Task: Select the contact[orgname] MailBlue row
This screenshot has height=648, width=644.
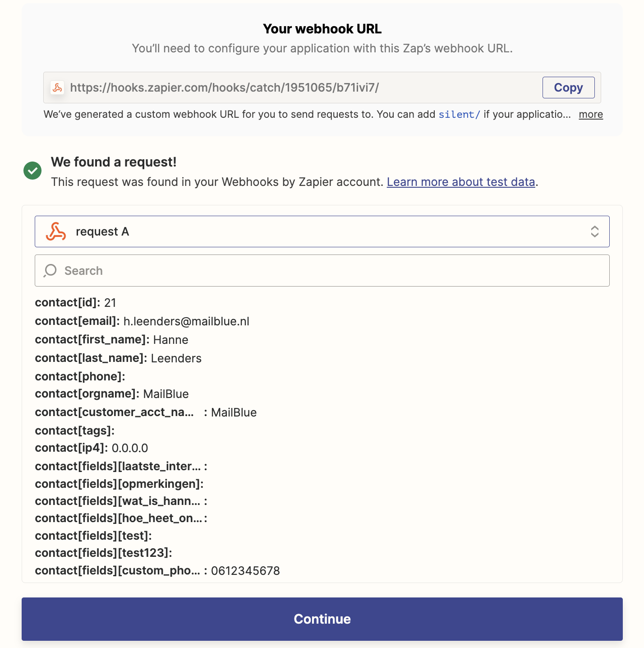Action: click(x=112, y=394)
